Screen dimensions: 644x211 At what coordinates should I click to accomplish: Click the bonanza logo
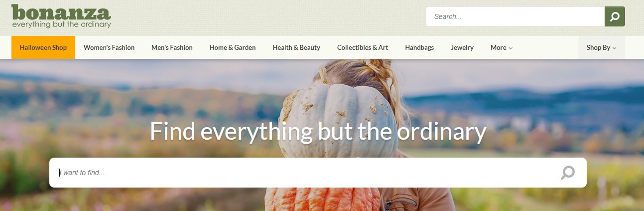[x=61, y=16]
